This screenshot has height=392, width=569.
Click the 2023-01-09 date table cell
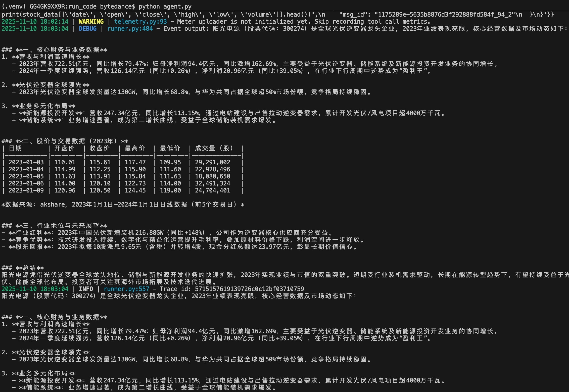click(x=26, y=190)
